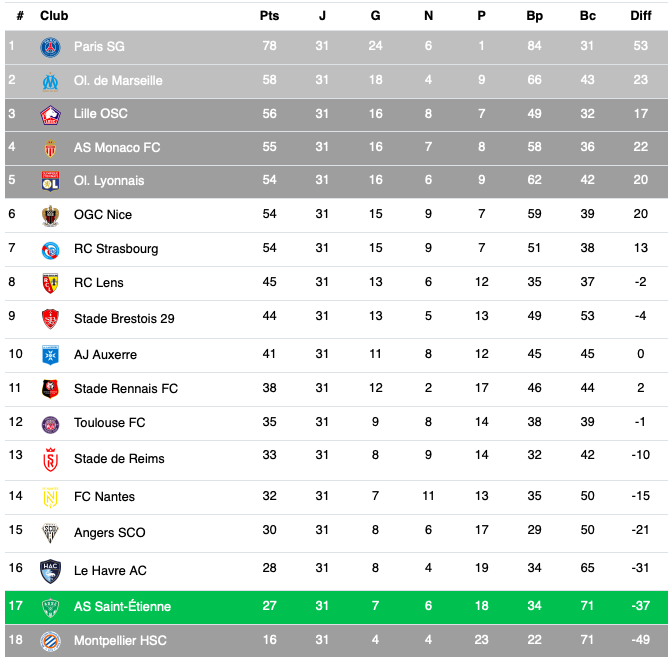
Task: Click the AS Monaco FC crest
Action: tap(50, 148)
